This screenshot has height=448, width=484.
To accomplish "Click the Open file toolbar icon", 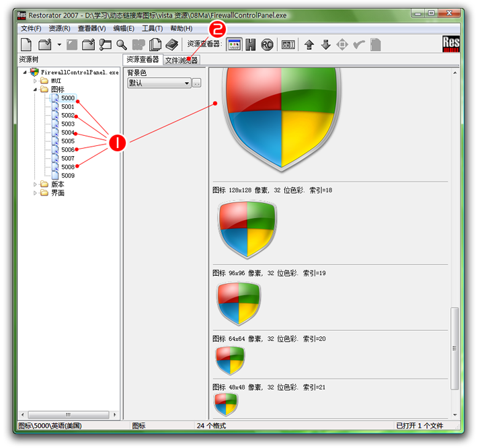I will (45, 45).
